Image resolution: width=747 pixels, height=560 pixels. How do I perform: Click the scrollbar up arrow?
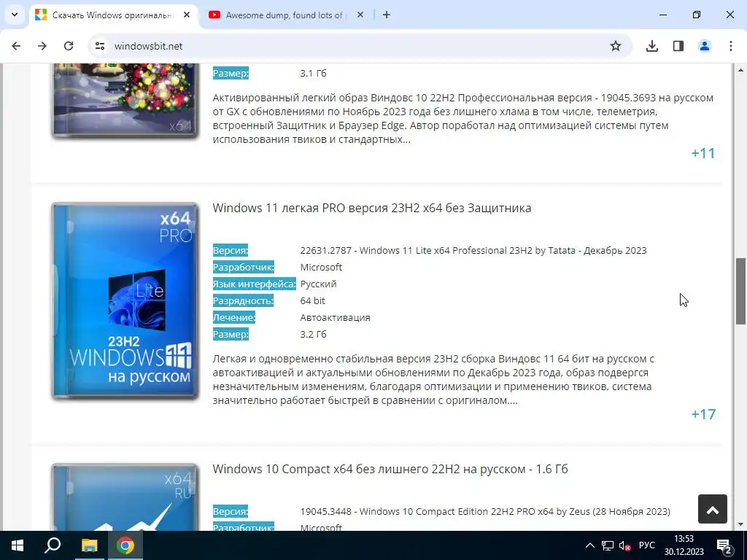[741, 69]
